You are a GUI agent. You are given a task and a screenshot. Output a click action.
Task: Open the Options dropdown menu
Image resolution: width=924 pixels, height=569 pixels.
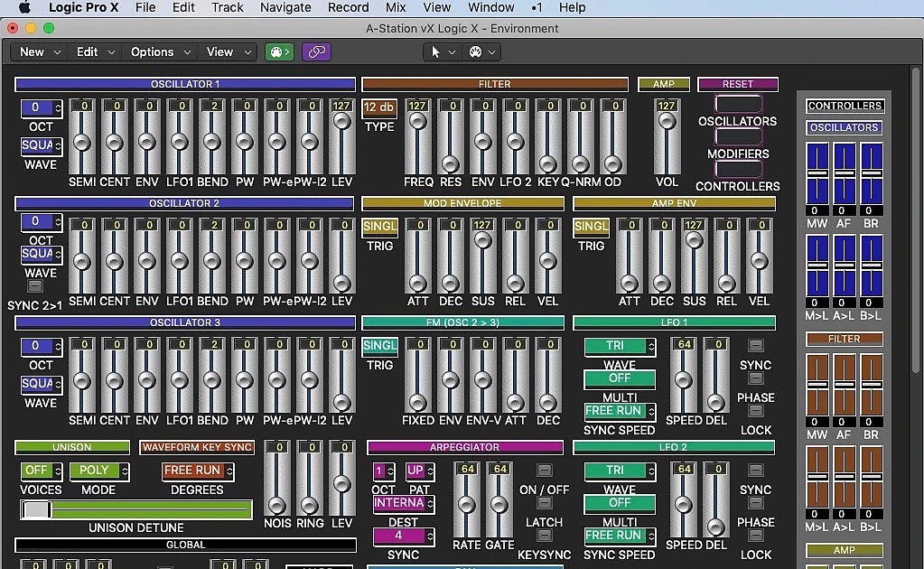tap(152, 51)
